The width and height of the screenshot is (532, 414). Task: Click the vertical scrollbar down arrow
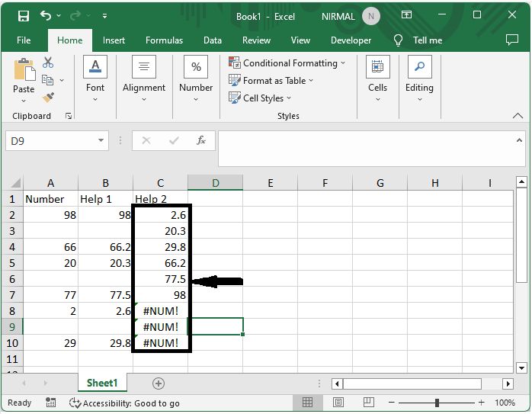521,367
